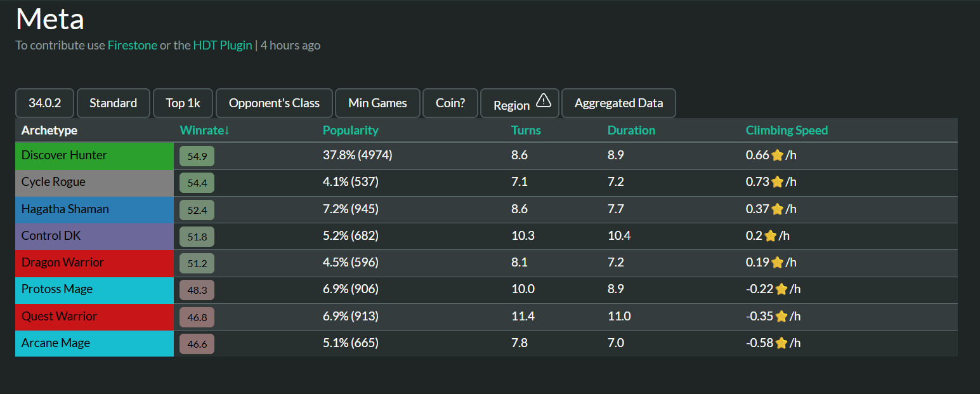
Task: Click the star icon in Cycle Rogue row
Action: (777, 182)
